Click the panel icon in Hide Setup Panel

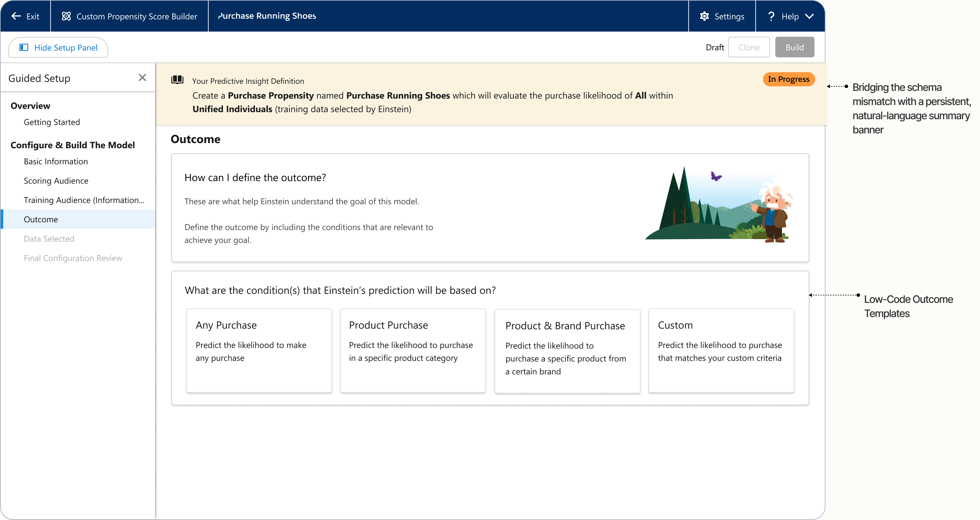(24, 47)
